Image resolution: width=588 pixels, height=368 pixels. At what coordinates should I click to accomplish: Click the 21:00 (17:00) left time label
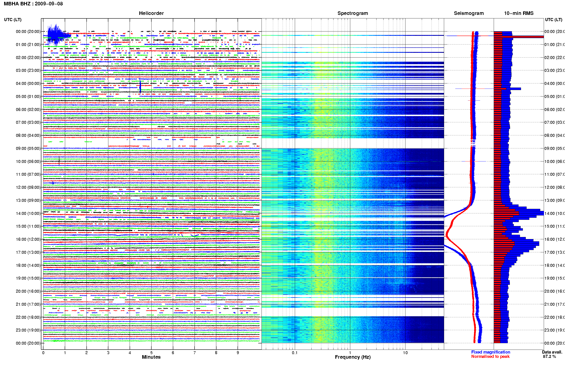click(x=28, y=304)
